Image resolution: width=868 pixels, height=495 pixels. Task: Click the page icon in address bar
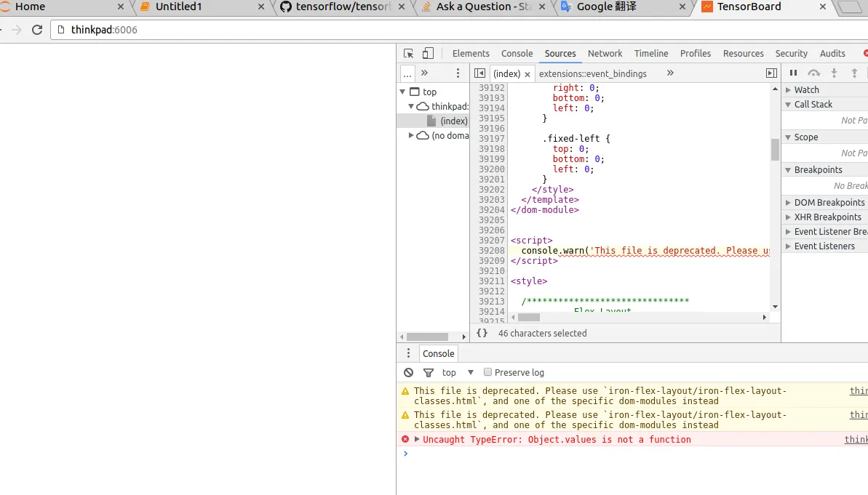coord(61,30)
